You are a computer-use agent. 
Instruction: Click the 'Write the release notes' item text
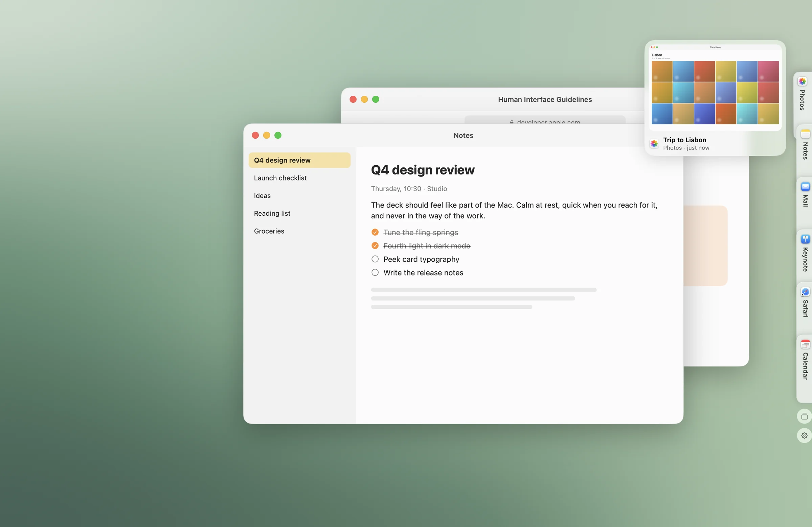pos(423,273)
